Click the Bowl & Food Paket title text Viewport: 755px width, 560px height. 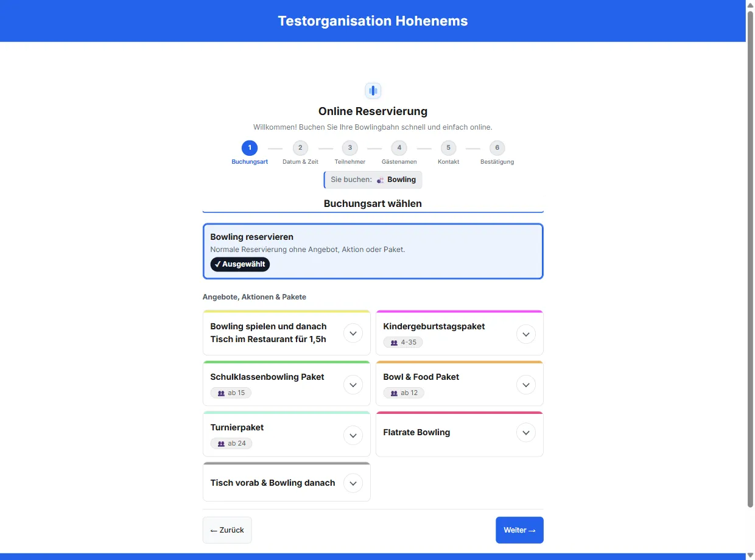tap(421, 377)
